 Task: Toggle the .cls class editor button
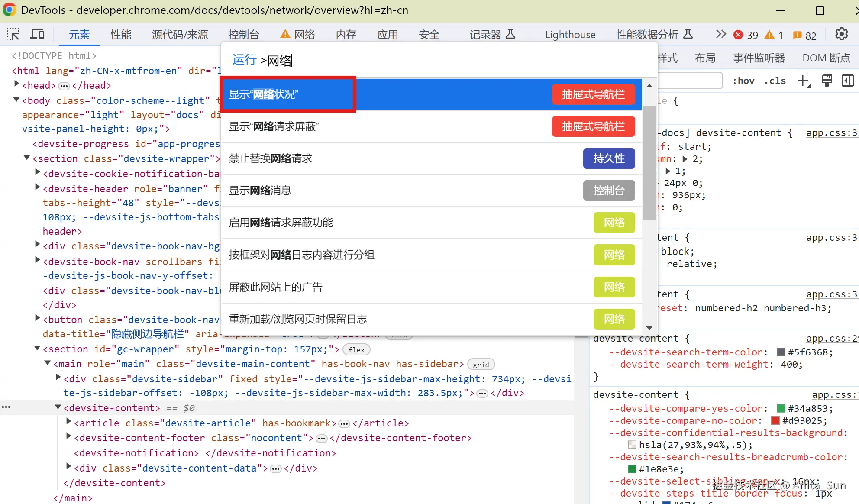pos(775,81)
